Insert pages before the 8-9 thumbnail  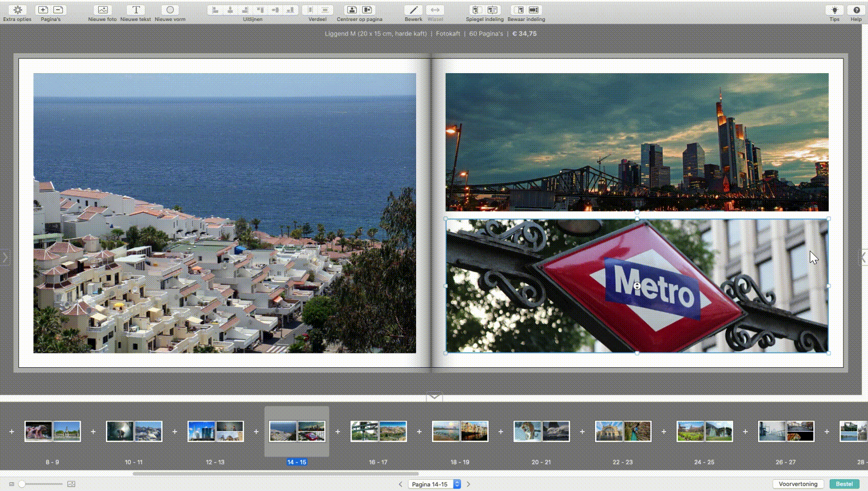click(11, 432)
